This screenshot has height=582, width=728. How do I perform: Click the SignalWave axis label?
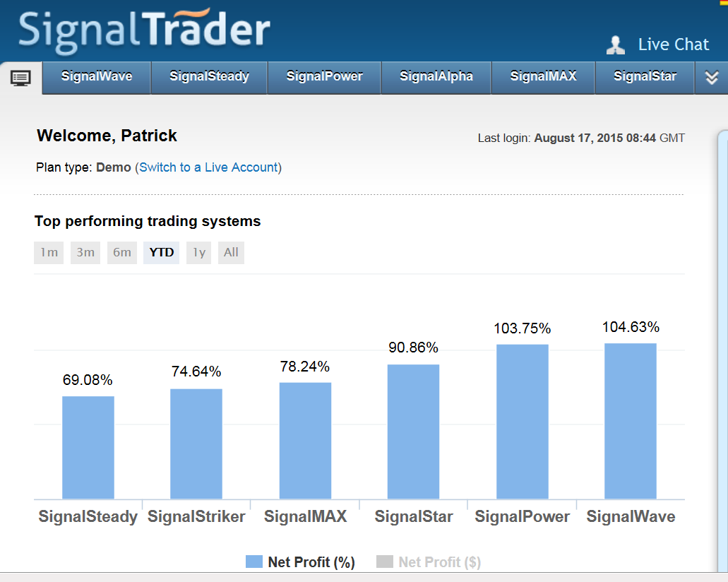(631, 516)
